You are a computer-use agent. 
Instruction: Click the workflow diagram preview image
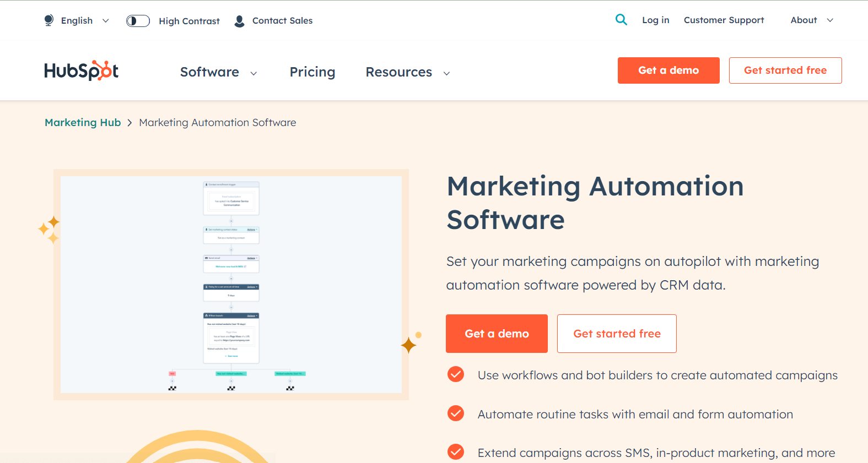point(231,285)
